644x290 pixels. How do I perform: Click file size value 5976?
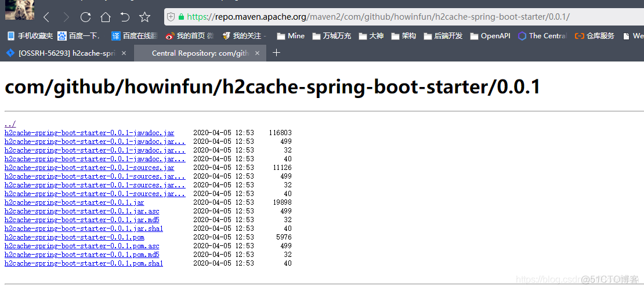tap(284, 237)
